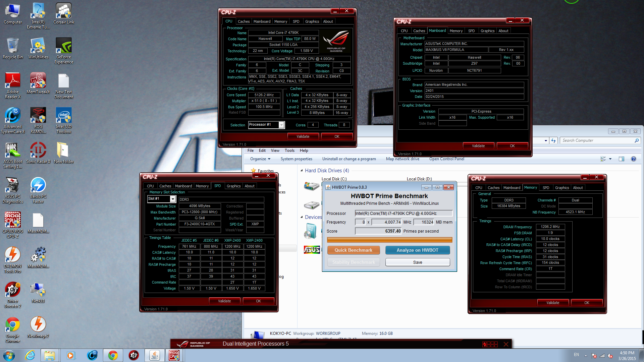The width and height of the screenshot is (644, 362).
Task: Open Net453 desktop shortcut
Action: click(38, 293)
